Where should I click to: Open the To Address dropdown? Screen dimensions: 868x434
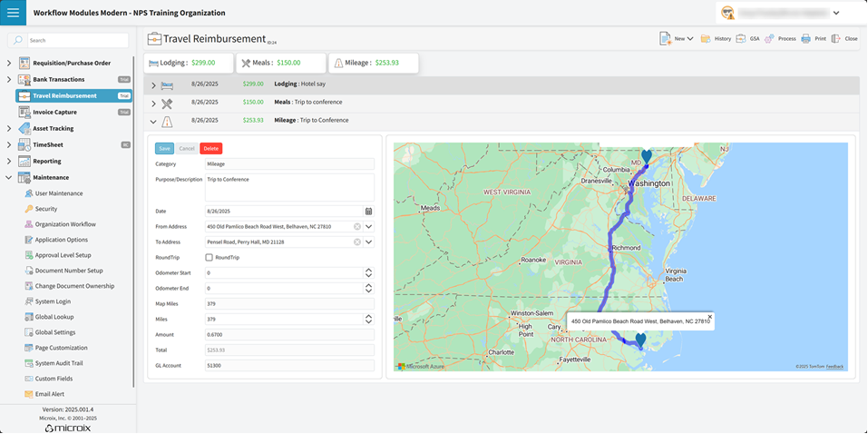point(369,242)
